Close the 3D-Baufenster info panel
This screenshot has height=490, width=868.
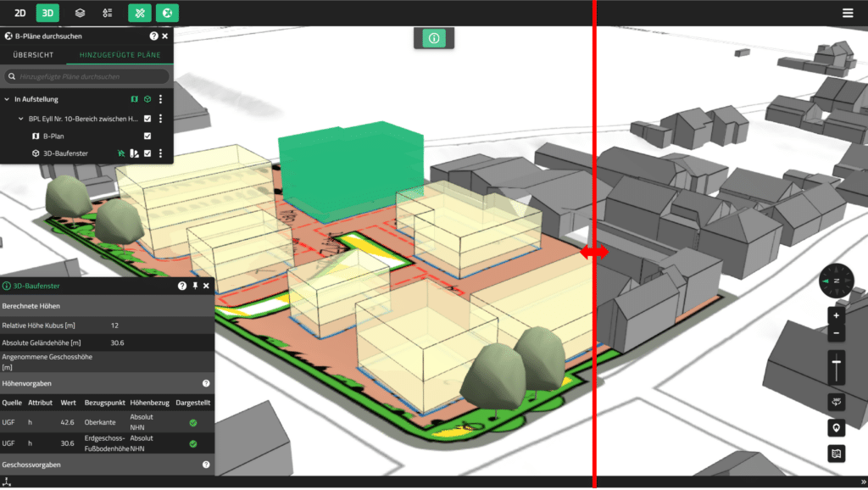tap(206, 286)
